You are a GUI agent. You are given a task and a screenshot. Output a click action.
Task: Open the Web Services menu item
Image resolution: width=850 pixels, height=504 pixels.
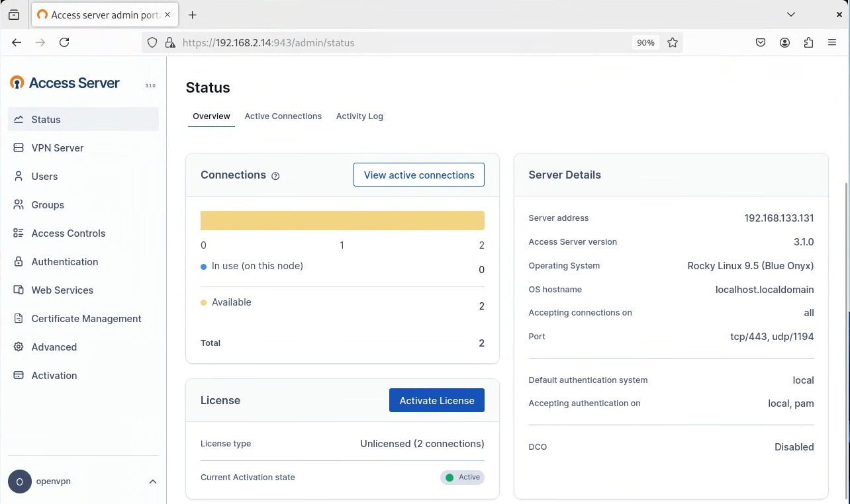(x=83, y=290)
